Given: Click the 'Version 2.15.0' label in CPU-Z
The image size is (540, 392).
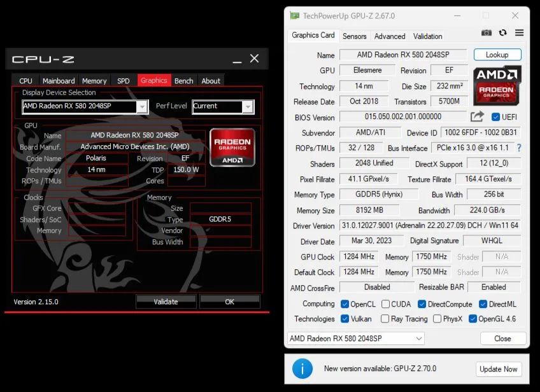Looking at the screenshot, I should coord(36,302).
